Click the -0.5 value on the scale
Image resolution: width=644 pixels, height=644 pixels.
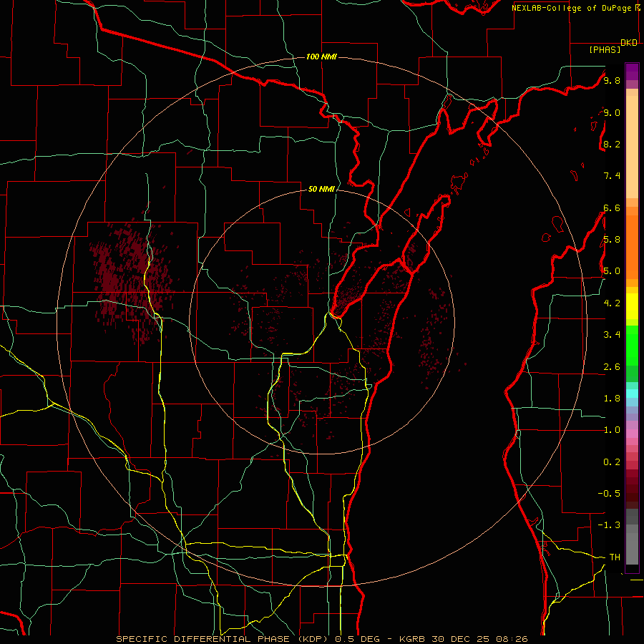coord(609,494)
